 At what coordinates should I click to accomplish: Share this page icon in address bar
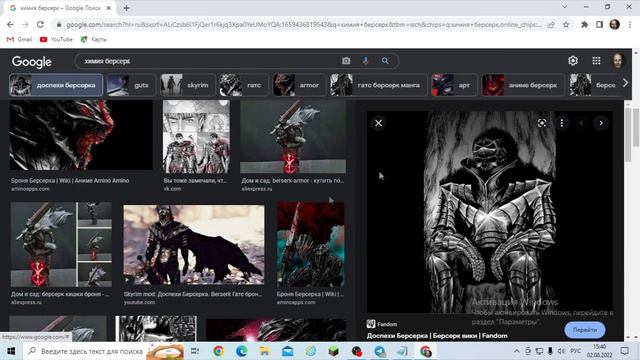point(551,24)
